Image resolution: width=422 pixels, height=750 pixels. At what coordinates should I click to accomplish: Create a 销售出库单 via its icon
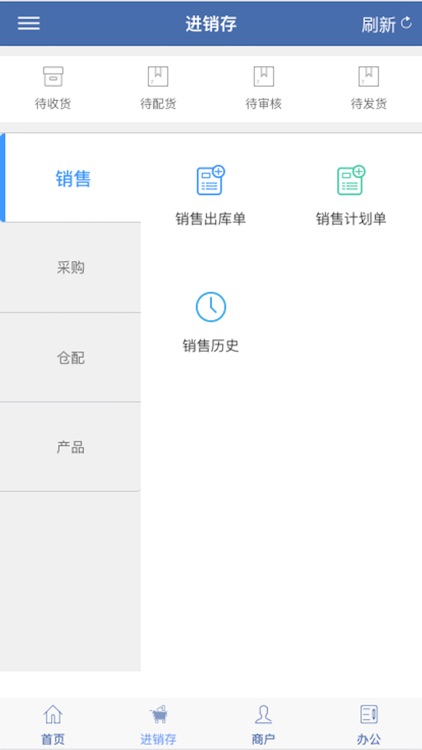click(211, 180)
